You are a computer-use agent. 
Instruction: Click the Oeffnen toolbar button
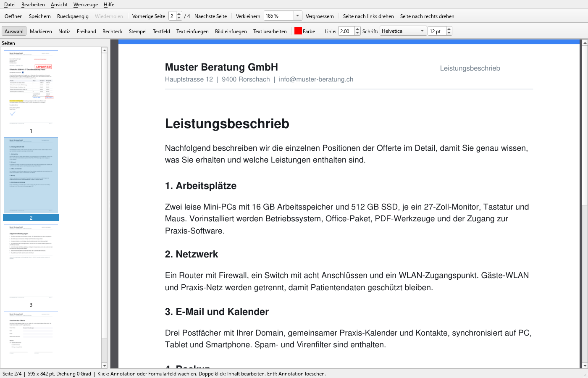pyautogui.click(x=14, y=16)
